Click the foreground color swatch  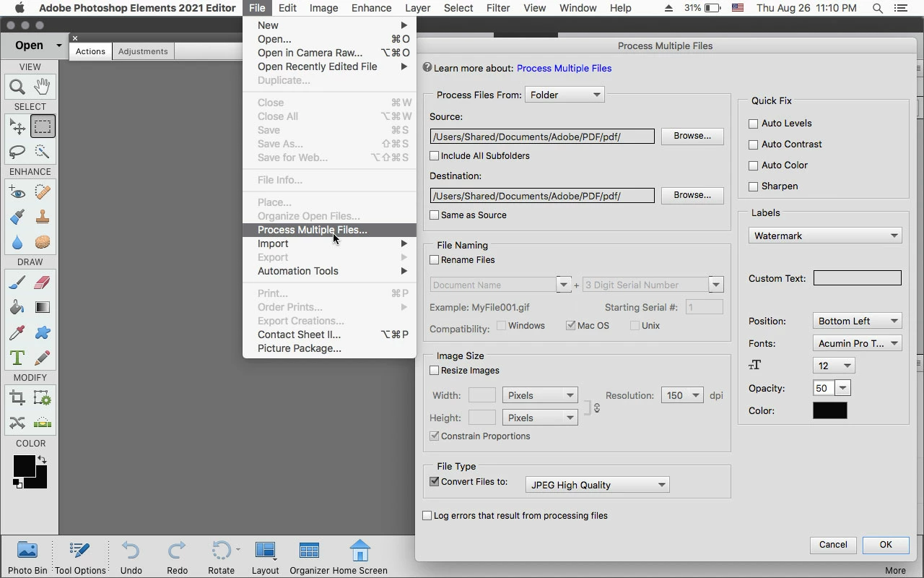tap(24, 466)
